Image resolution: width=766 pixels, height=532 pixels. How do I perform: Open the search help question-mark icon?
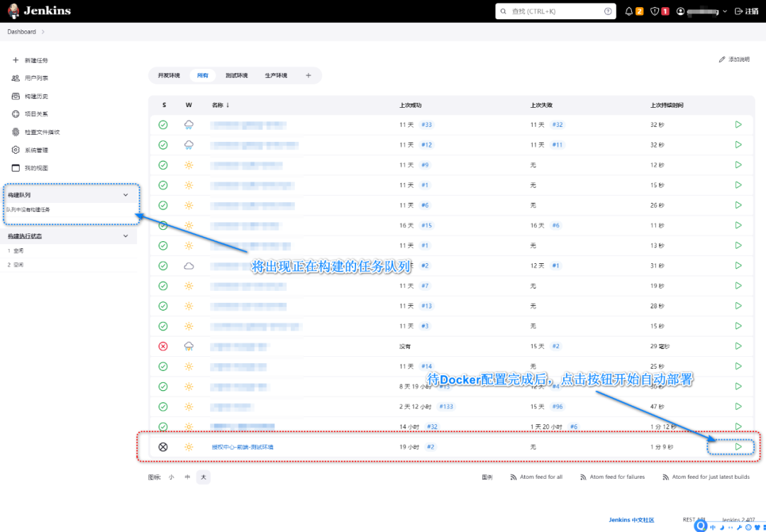point(609,11)
